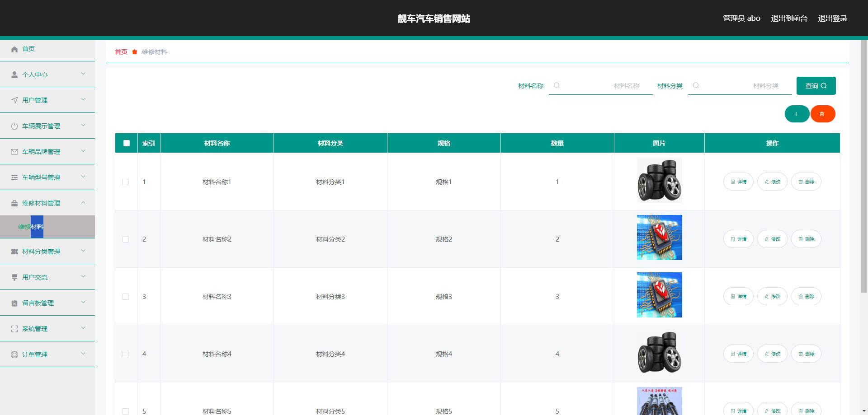Image resolution: width=868 pixels, height=415 pixels.
Task: Click the 维修材料 breadcrumb text
Action: [x=155, y=52]
